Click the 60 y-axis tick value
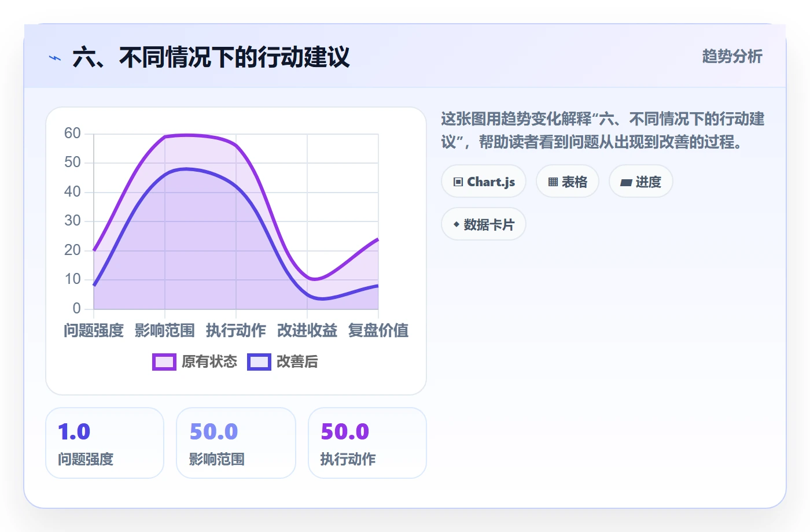 pos(72,134)
